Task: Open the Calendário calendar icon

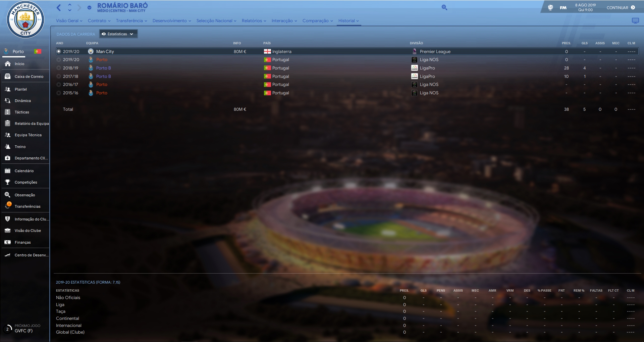Action: (x=8, y=171)
